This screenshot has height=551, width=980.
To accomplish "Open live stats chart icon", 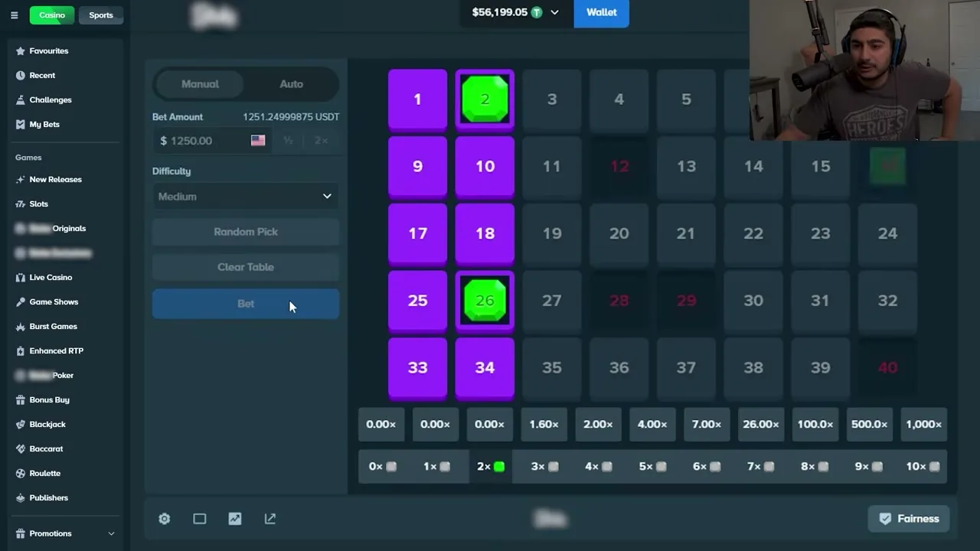I will [235, 519].
